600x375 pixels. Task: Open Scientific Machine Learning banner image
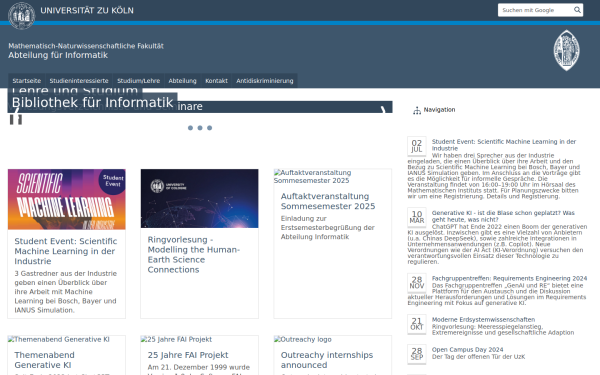67,199
